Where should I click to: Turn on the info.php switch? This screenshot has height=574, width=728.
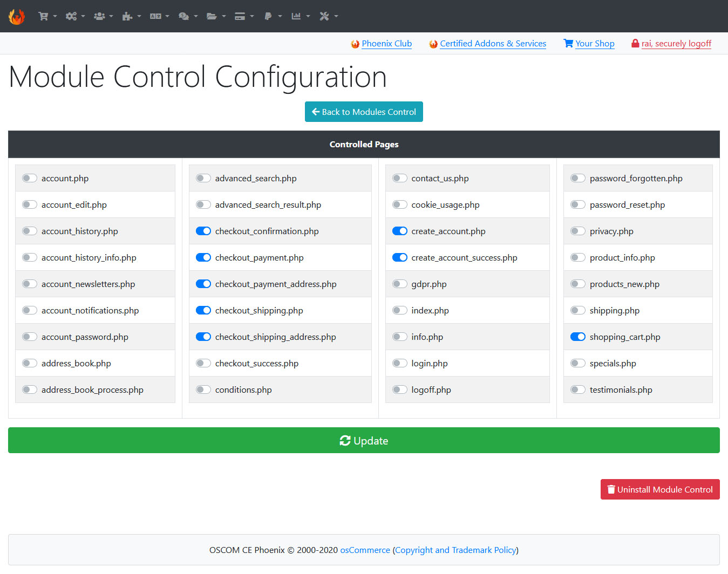400,337
